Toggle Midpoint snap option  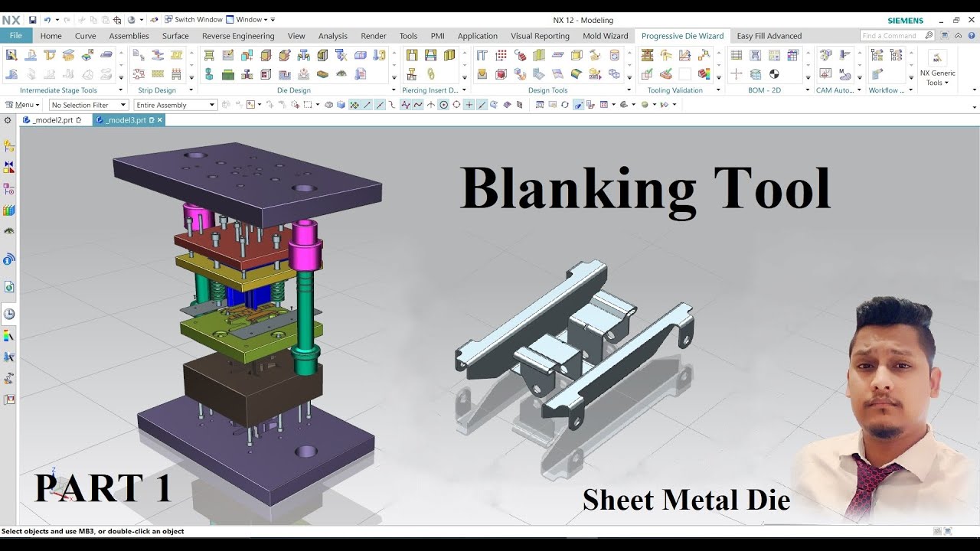click(x=379, y=105)
